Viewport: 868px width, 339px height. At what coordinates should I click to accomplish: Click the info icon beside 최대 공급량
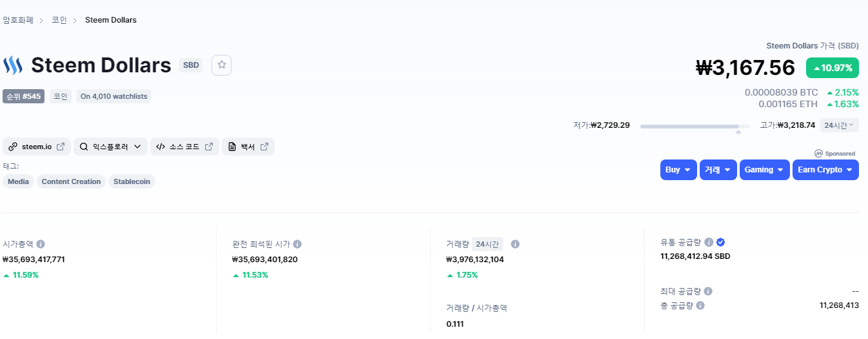[708, 291]
